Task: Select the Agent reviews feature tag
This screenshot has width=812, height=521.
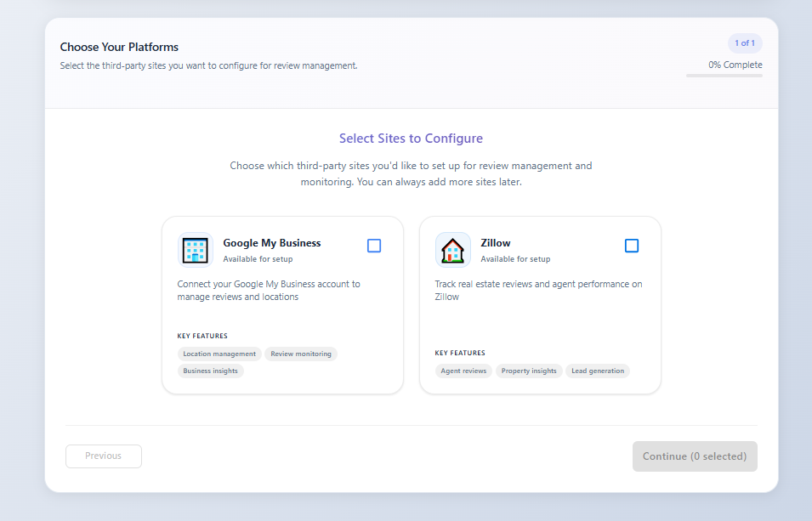Action: pyautogui.click(x=463, y=371)
